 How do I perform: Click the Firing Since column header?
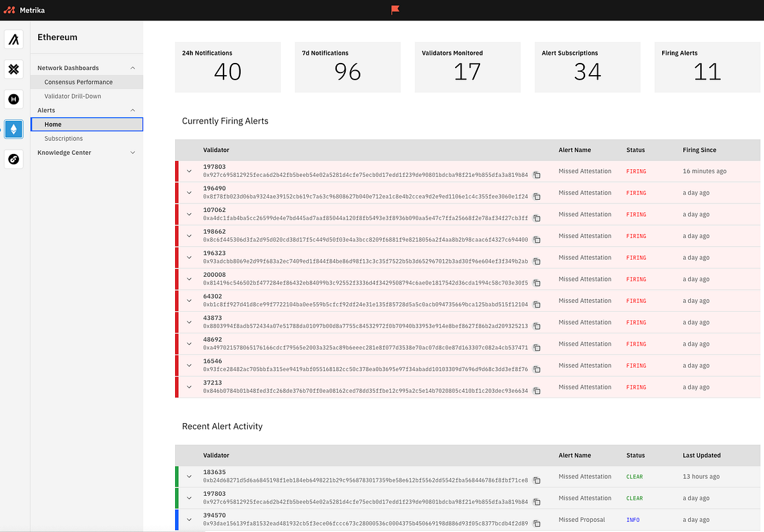pyautogui.click(x=700, y=150)
